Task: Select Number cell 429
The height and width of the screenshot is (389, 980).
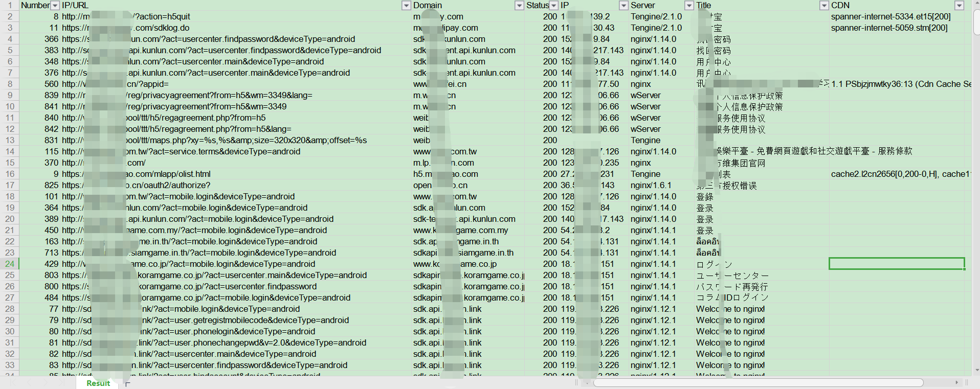Action: pyautogui.click(x=39, y=264)
